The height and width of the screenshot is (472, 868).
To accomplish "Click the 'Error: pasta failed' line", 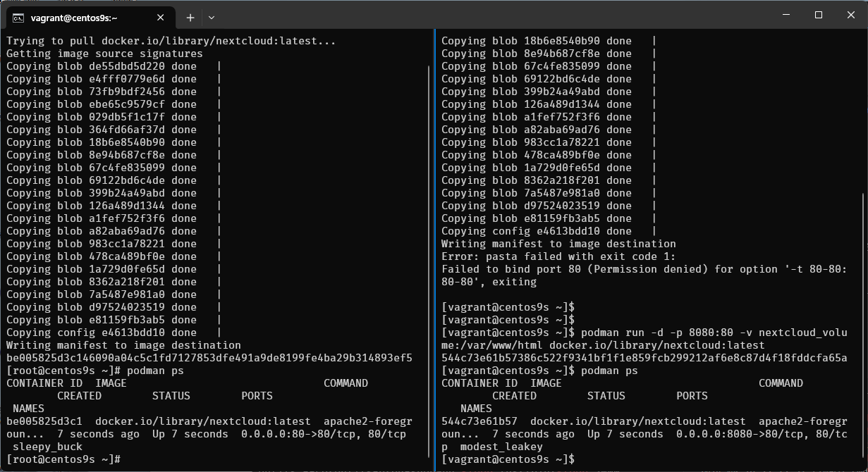I will tap(558, 256).
